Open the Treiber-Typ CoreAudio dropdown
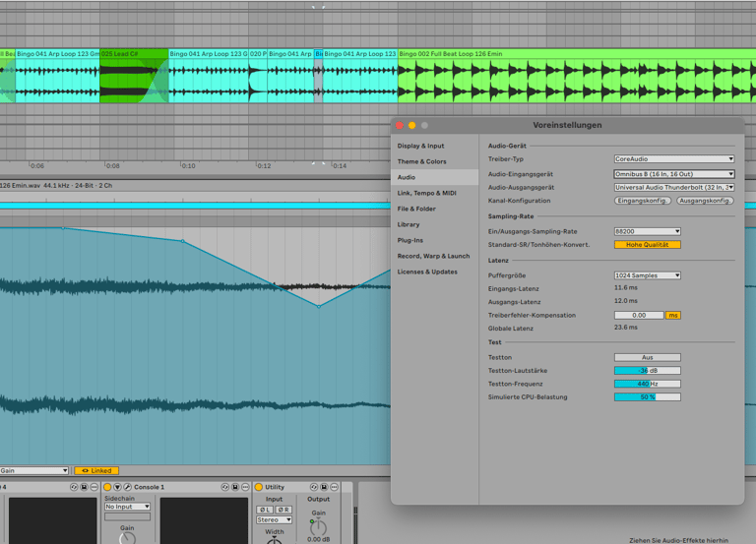This screenshot has width=756, height=544. pyautogui.click(x=673, y=158)
